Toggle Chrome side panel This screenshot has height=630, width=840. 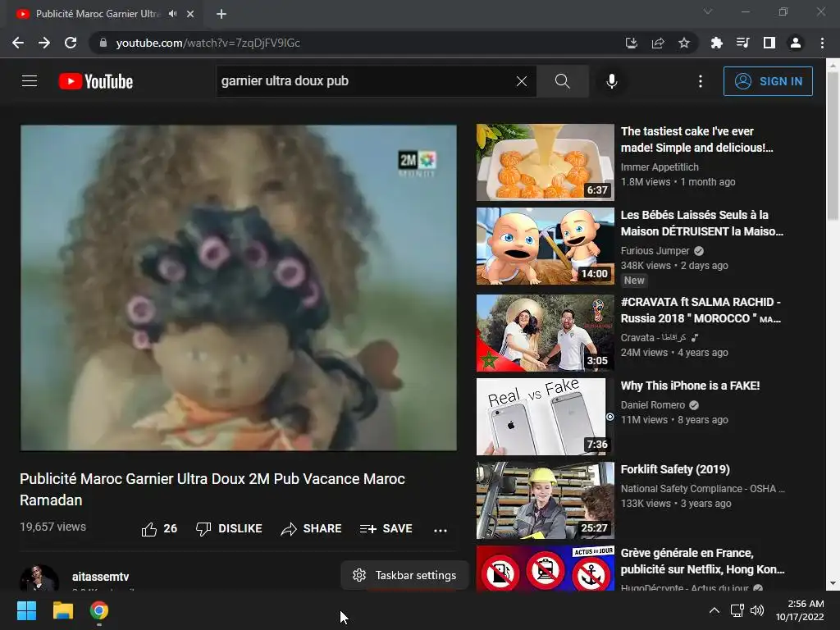click(x=769, y=43)
